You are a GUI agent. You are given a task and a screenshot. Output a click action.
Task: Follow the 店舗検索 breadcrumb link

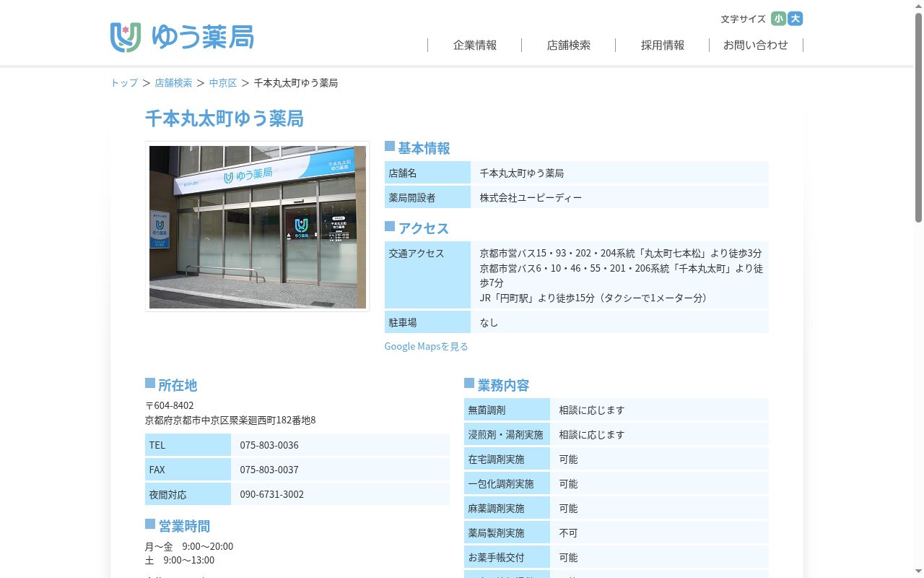(x=173, y=83)
